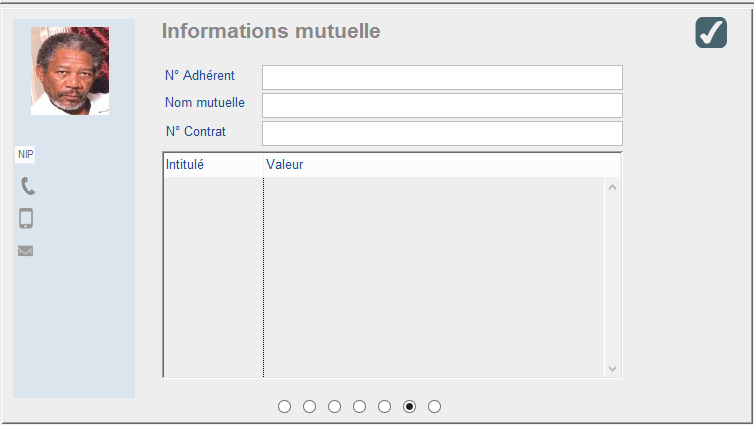The height and width of the screenshot is (425, 754).
Task: Select the second page radio button
Action: (310, 406)
